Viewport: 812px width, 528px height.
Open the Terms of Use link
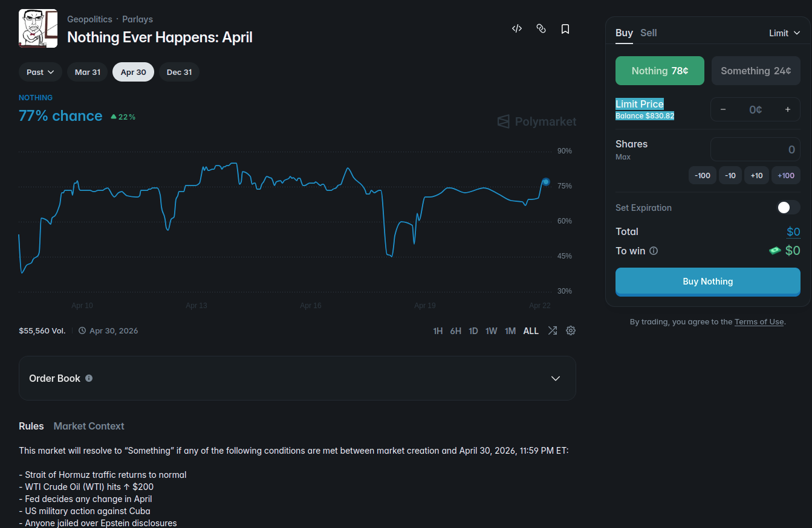coord(759,322)
